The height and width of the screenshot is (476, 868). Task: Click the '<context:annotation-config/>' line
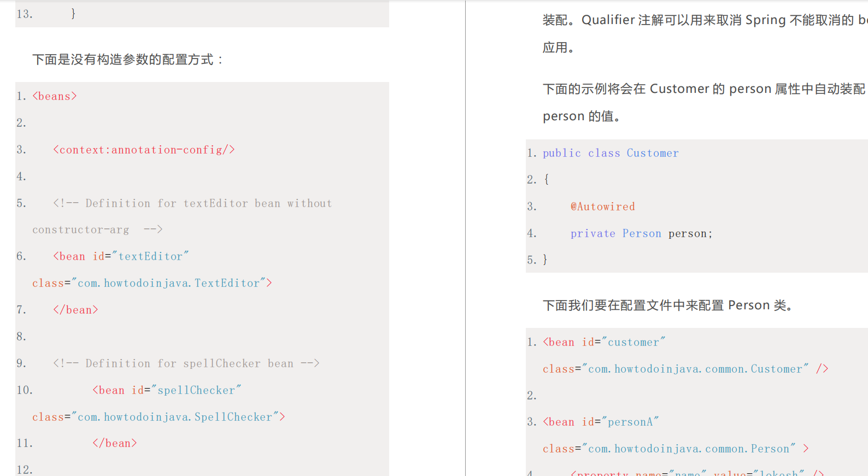144,150
